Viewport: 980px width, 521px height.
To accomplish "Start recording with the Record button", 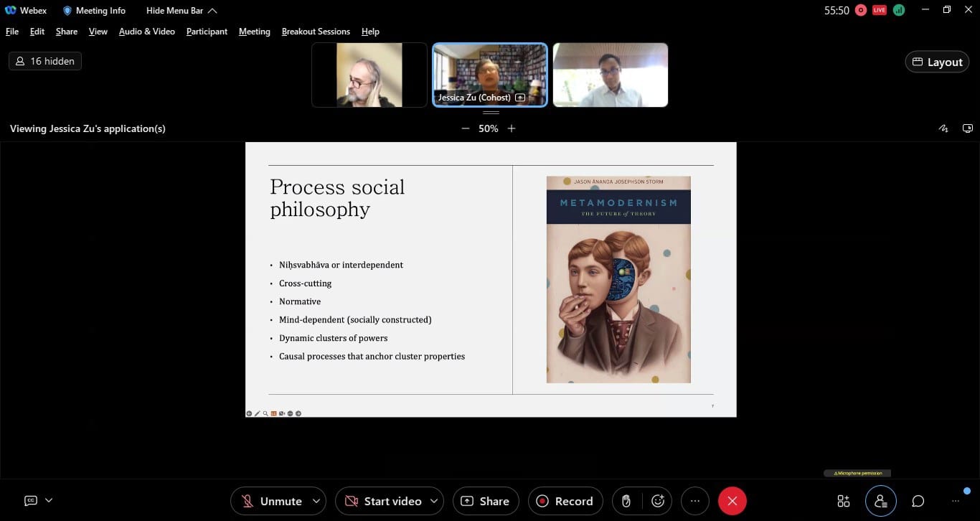I will click(x=565, y=501).
